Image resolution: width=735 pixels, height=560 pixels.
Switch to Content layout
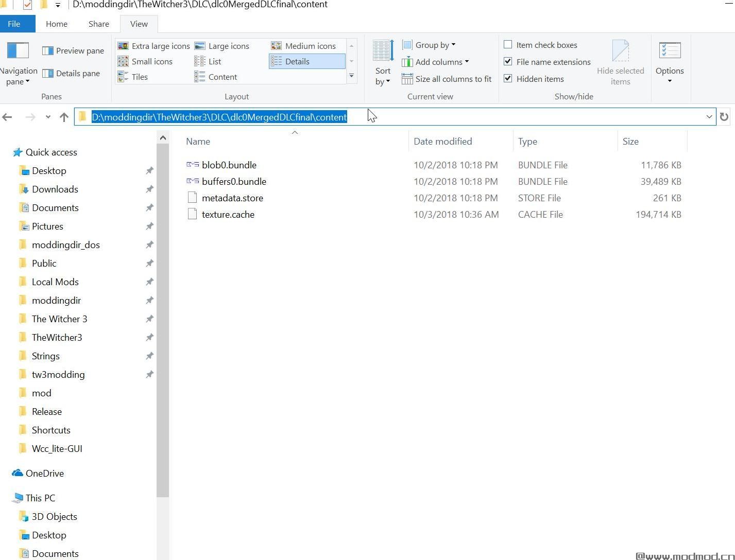point(216,77)
